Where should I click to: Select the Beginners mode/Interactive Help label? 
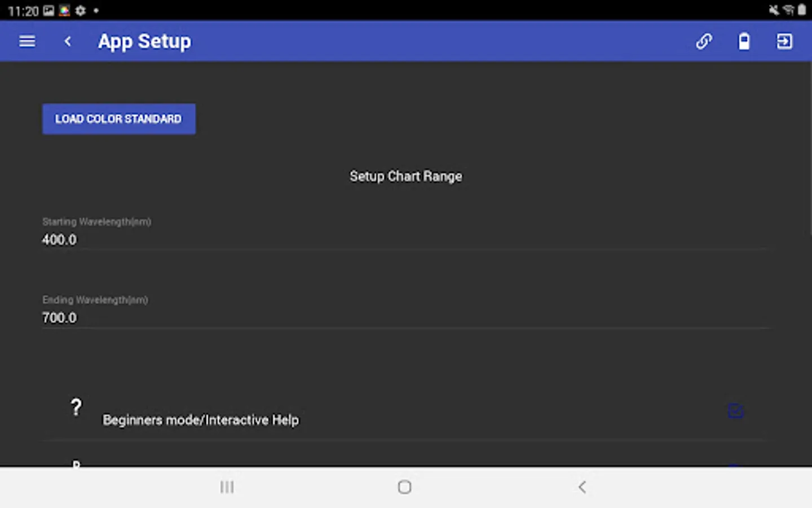[201, 420]
